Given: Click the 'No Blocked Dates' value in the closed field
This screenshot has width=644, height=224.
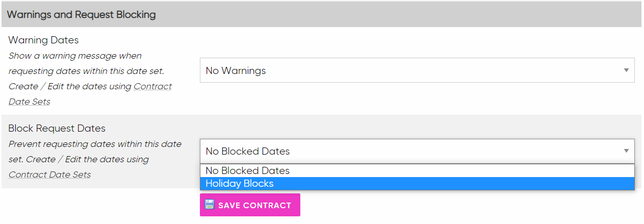Looking at the screenshot, I should pos(247,152).
